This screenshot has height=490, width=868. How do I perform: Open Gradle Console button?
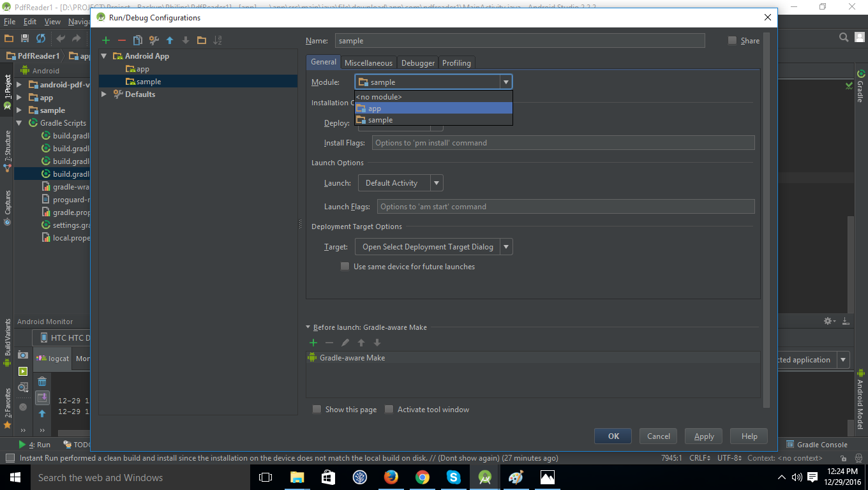pyautogui.click(x=817, y=445)
